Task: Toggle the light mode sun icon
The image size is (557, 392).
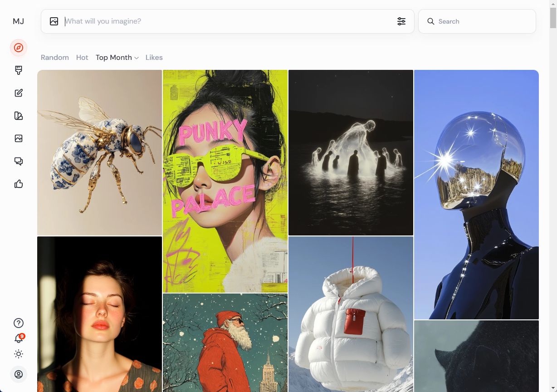Action: 19,354
